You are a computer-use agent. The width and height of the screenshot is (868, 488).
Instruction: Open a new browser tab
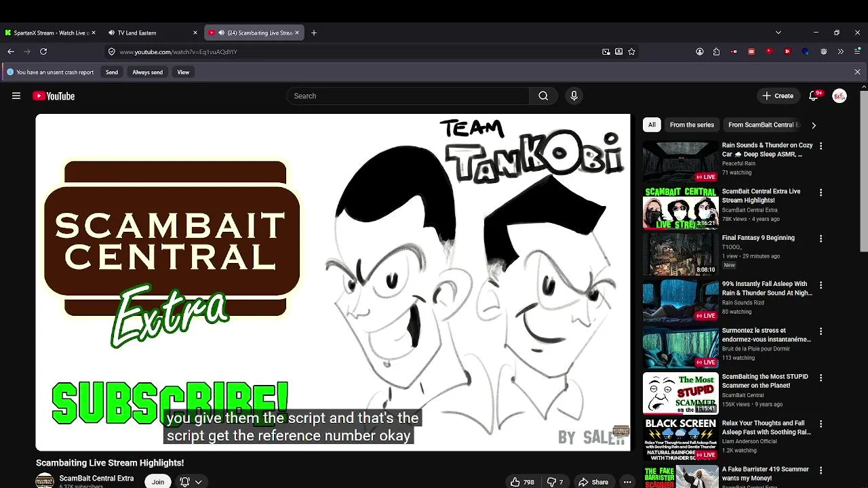tap(313, 33)
